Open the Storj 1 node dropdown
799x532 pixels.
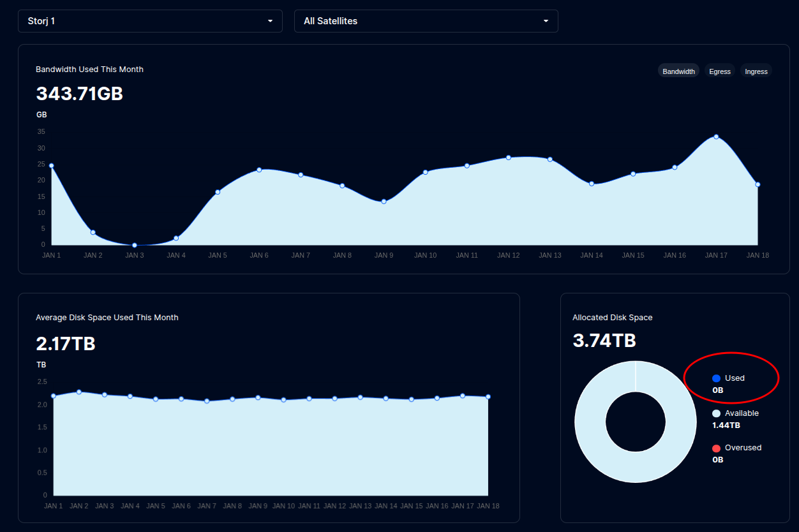click(149, 21)
